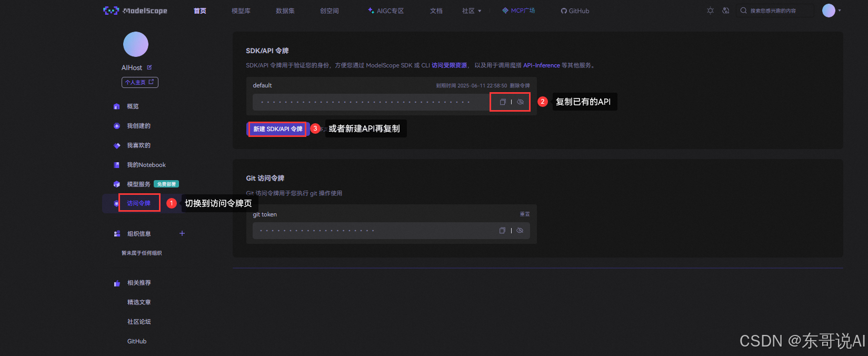This screenshot has height=356, width=868.
Task: Click the 暂未属于任何组织 text
Action: click(142, 253)
